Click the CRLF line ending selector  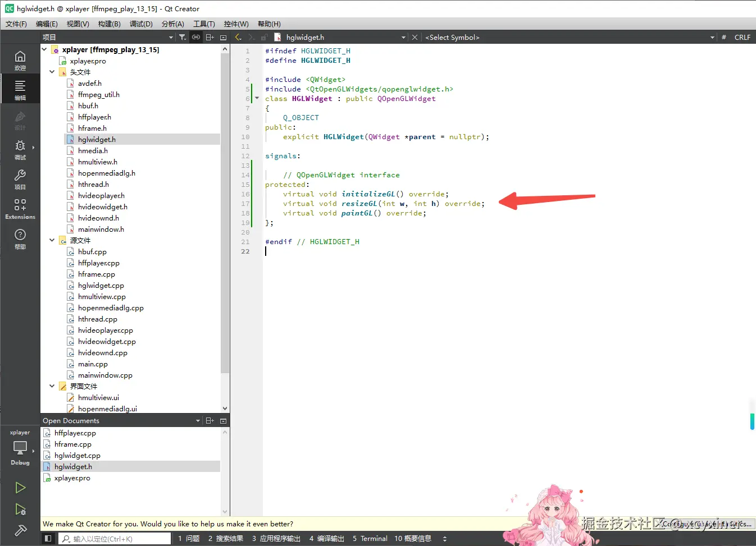[x=742, y=37]
